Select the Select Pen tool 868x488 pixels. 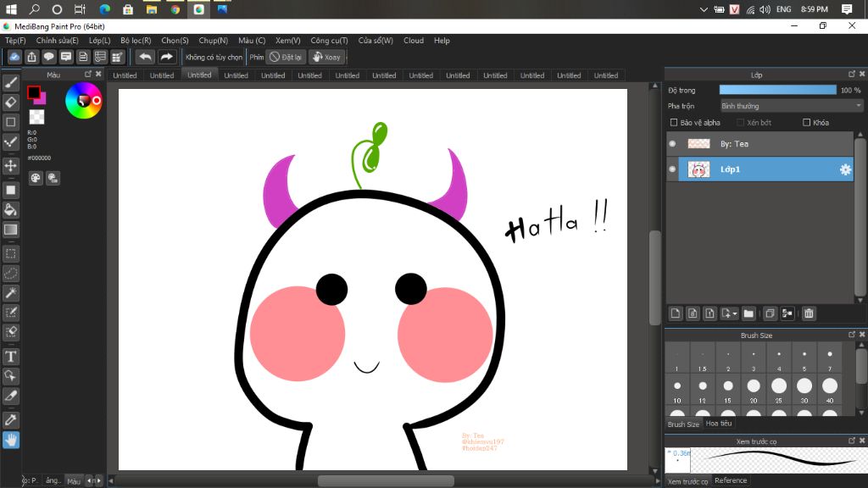point(10,313)
